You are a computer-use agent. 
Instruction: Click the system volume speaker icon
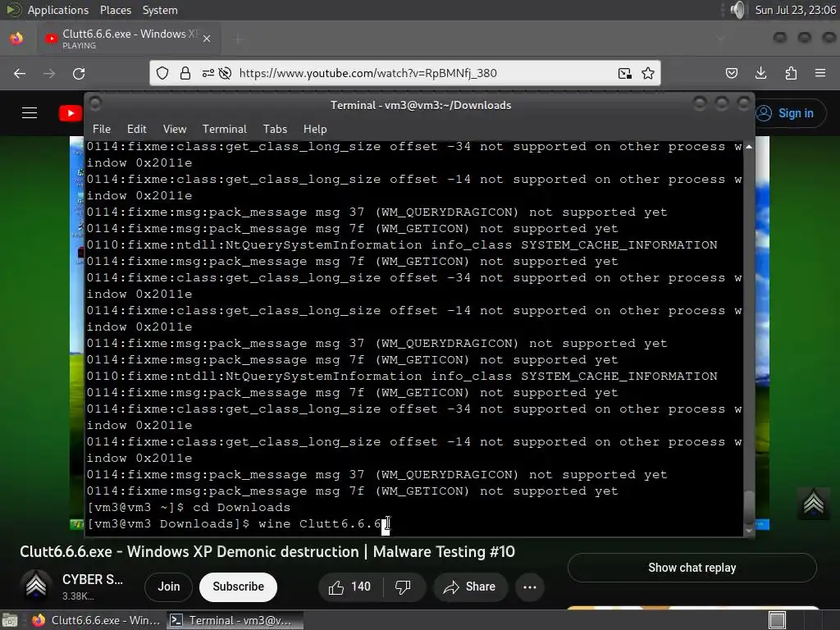click(x=737, y=10)
